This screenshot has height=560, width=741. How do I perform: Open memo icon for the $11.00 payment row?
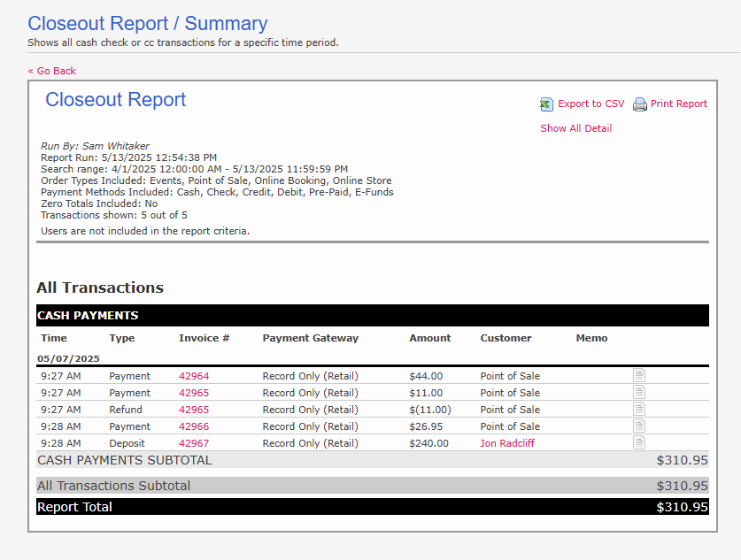coord(639,393)
